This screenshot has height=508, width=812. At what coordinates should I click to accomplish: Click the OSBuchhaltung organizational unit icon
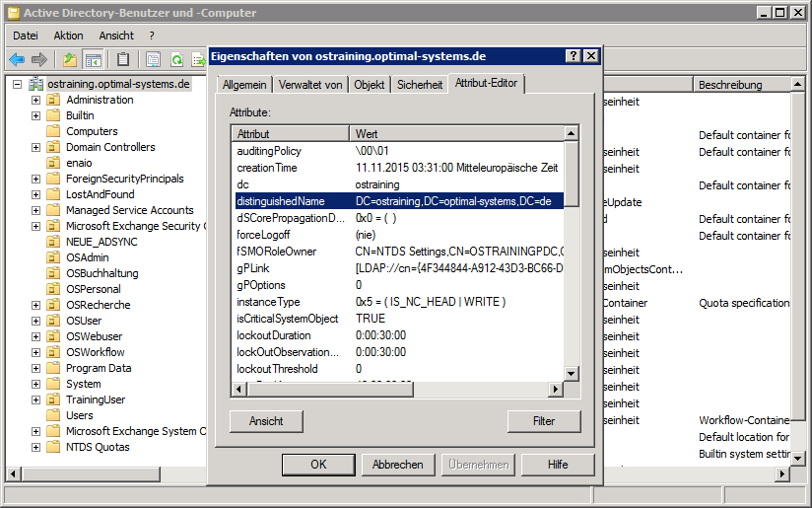point(53,273)
